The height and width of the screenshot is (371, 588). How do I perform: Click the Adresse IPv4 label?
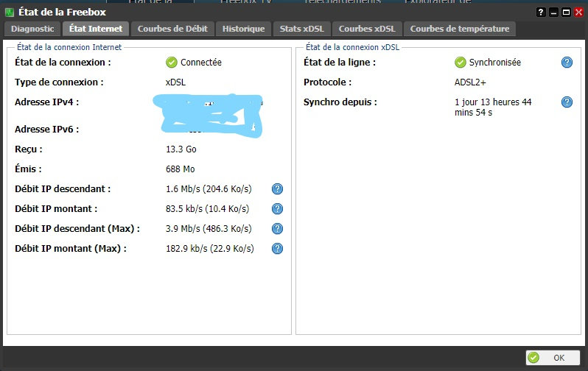tap(47, 102)
